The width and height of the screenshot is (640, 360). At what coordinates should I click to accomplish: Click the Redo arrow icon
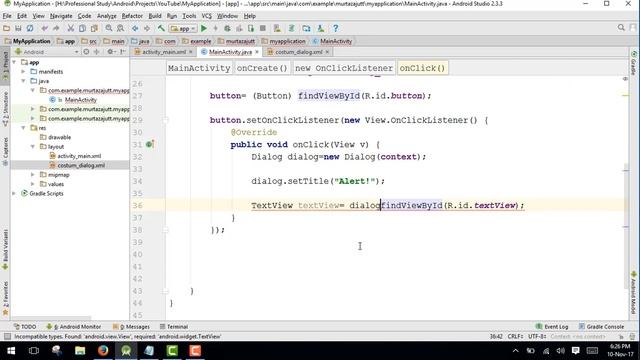(56, 28)
